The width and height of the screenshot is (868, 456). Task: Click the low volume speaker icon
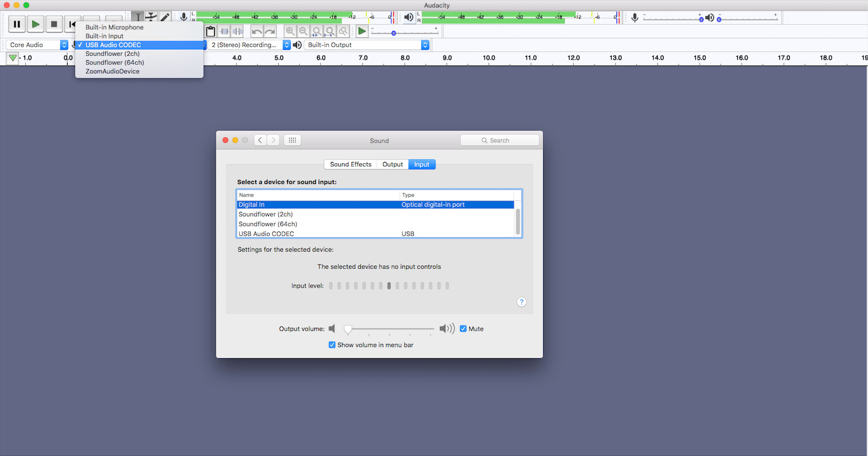(332, 329)
